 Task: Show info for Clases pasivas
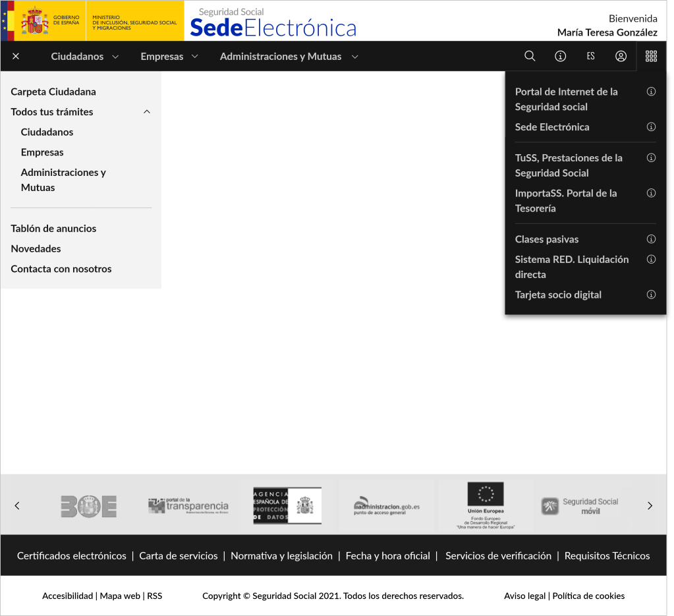[x=651, y=239]
